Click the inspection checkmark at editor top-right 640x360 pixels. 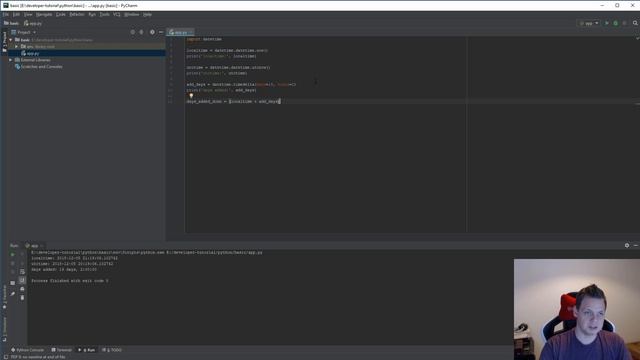point(637,39)
